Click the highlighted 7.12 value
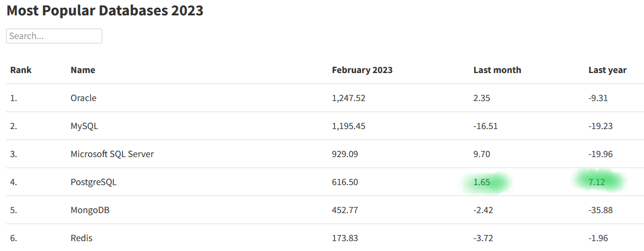 pos(597,182)
